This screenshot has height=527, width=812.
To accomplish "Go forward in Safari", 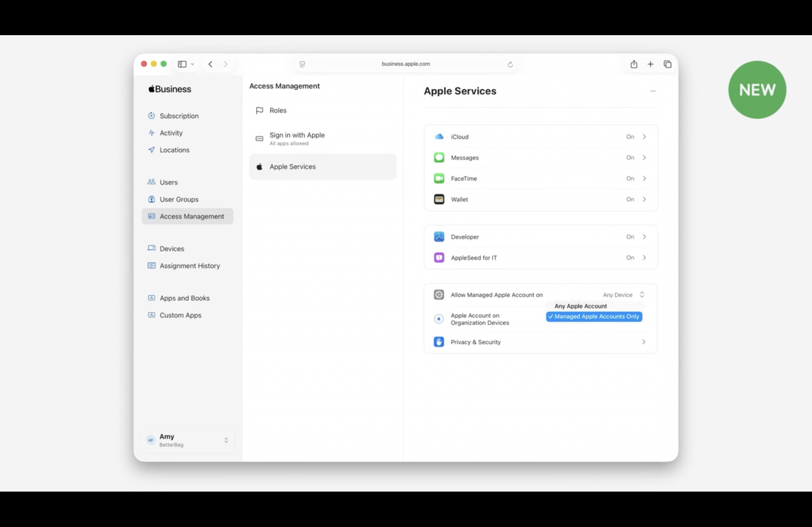I will point(226,64).
